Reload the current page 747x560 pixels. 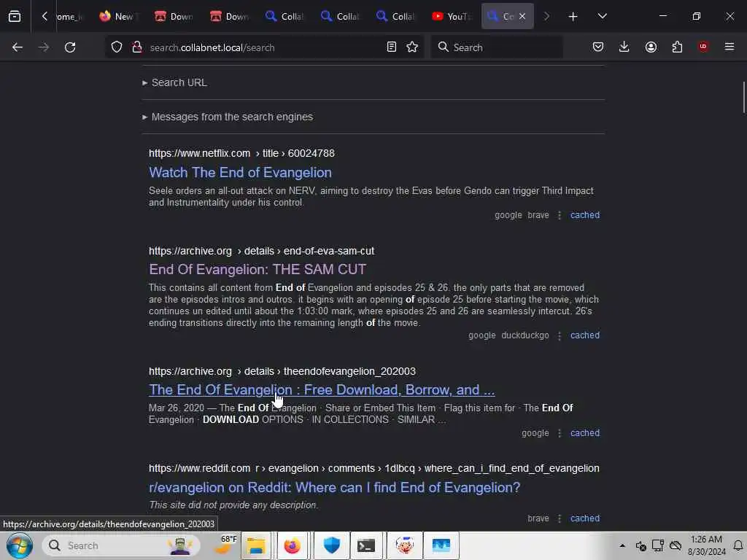click(70, 47)
